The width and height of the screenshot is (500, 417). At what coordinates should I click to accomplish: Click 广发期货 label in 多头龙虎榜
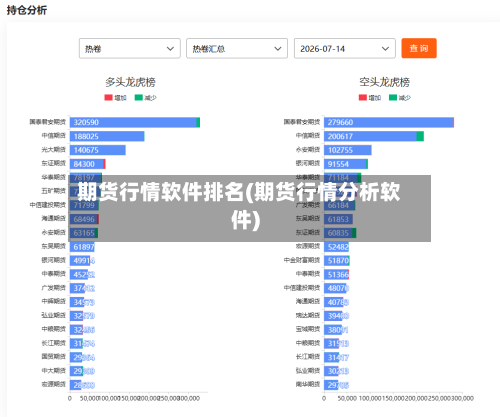(x=54, y=288)
